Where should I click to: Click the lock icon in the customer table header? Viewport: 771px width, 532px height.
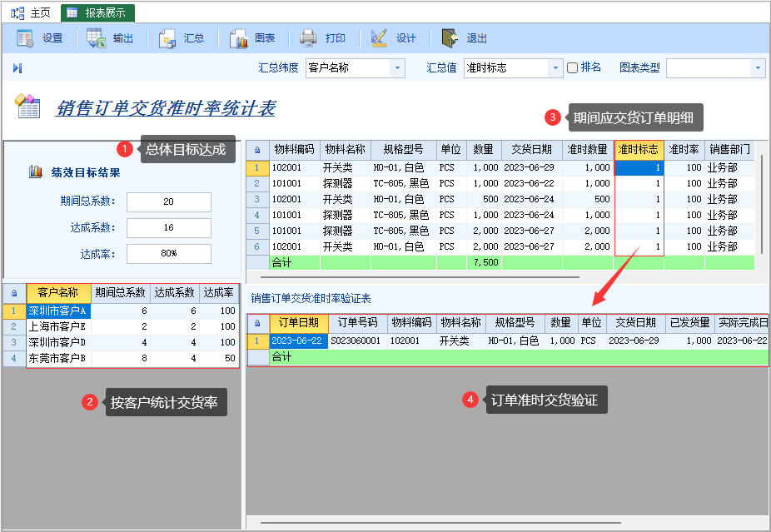click(x=14, y=293)
